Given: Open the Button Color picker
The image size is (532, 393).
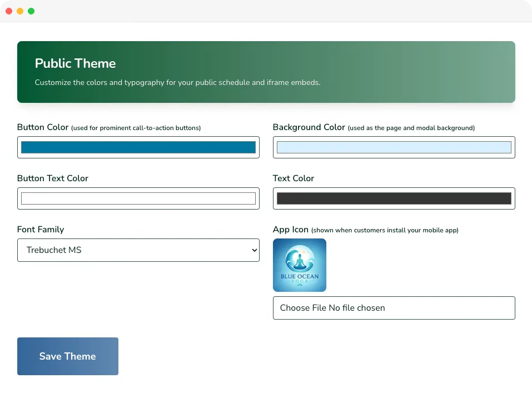Looking at the screenshot, I should point(138,147).
